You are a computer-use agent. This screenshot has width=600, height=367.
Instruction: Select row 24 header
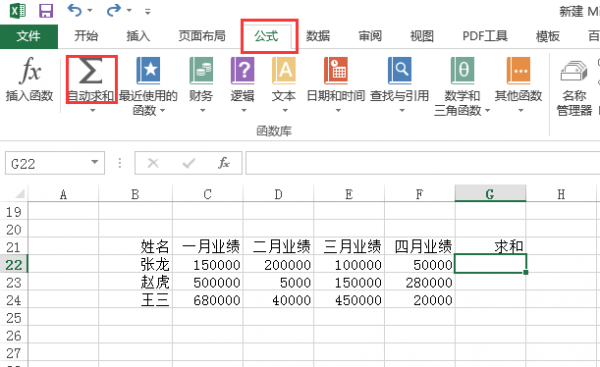[14, 300]
